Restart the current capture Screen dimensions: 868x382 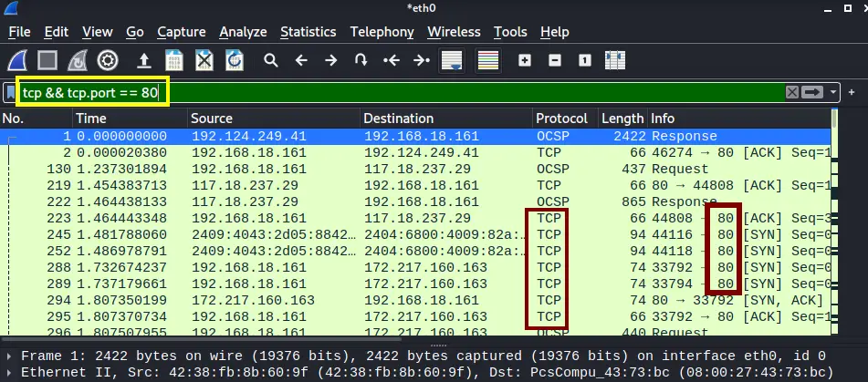pyautogui.click(x=78, y=60)
